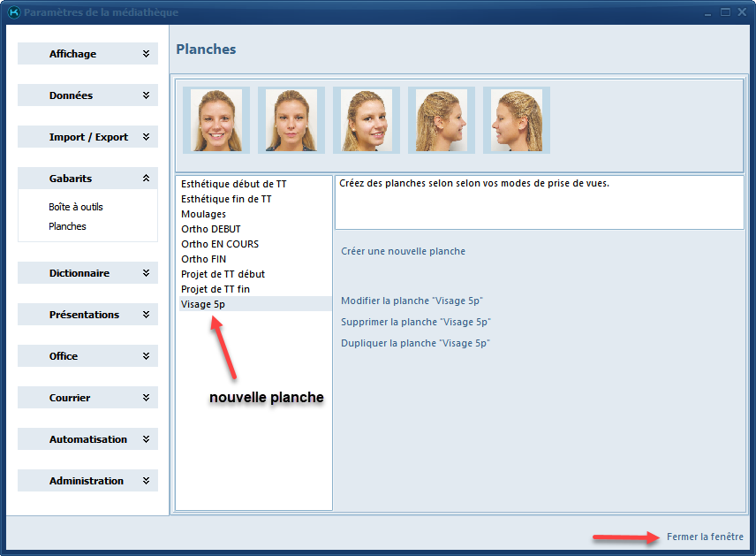The height and width of the screenshot is (556, 756).
Task: Delete planche via Supprimer la planche link
Action: pos(415,322)
